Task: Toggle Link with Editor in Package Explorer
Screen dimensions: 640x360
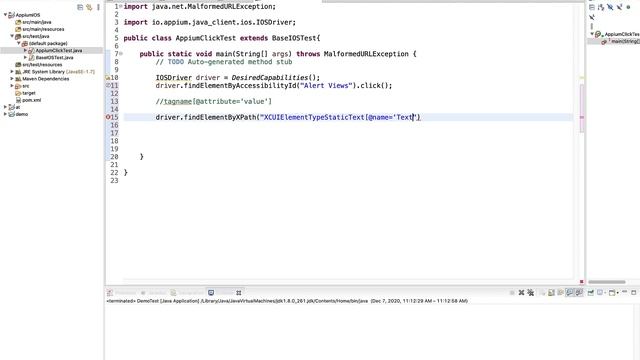Action: tap(89, 7)
